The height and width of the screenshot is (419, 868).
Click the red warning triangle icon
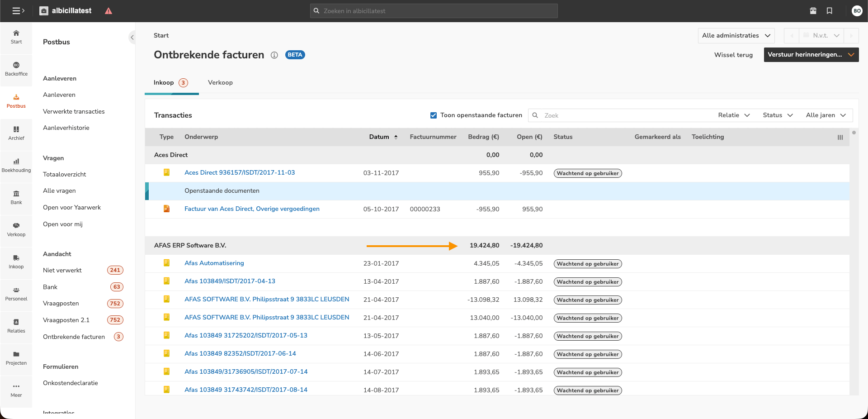108,11
